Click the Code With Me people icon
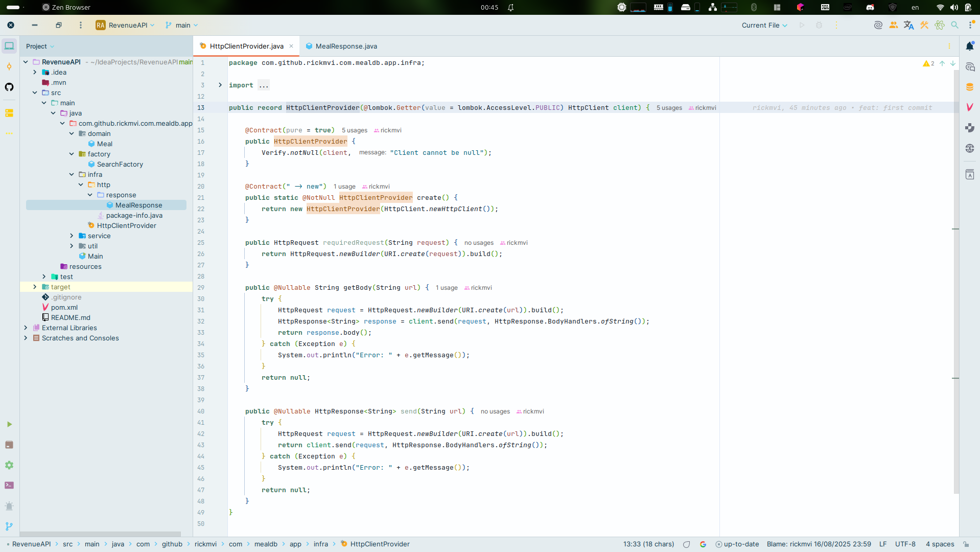This screenshot has height=552, width=980. [894, 25]
